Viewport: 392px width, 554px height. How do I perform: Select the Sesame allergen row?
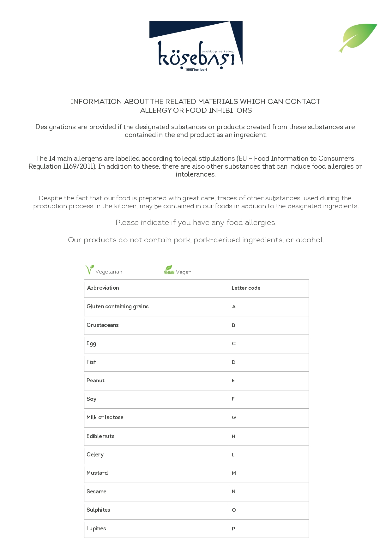click(x=196, y=492)
